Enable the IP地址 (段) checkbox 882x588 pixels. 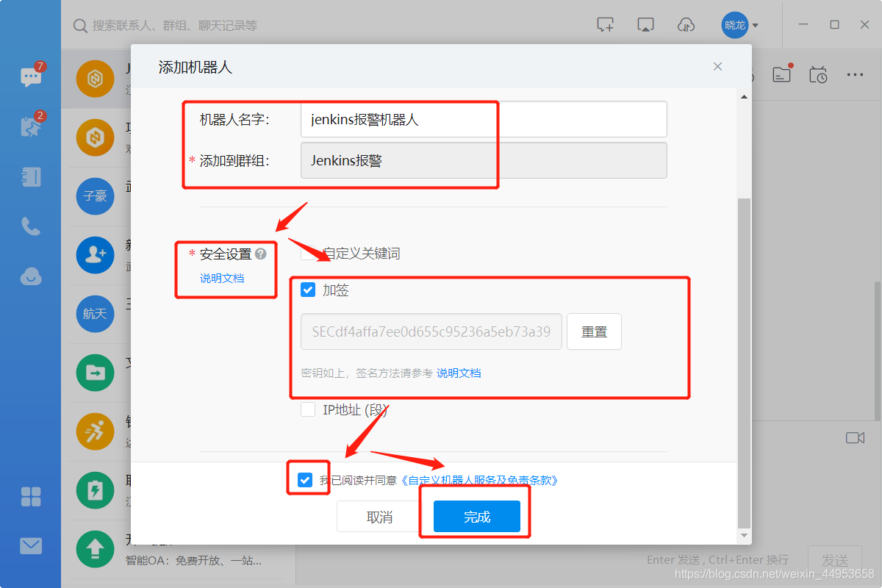[x=308, y=409]
